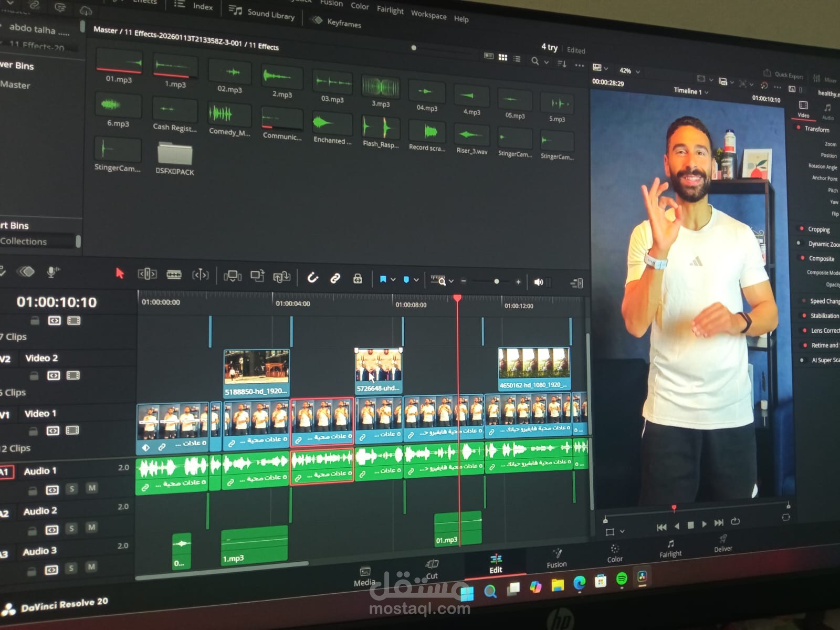The width and height of the screenshot is (840, 630).
Task: Click play button in viewer transport
Action: tap(704, 524)
